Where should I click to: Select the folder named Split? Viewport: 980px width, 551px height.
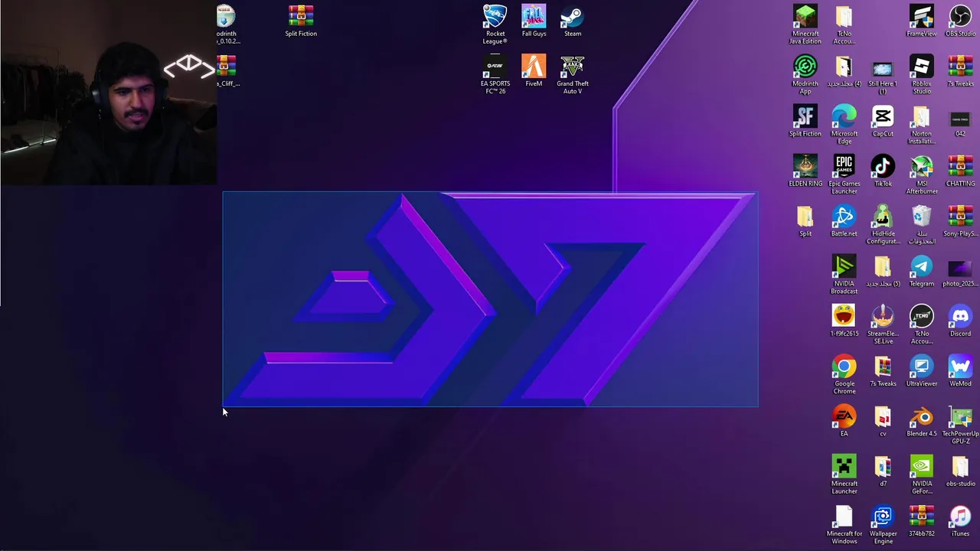805,220
